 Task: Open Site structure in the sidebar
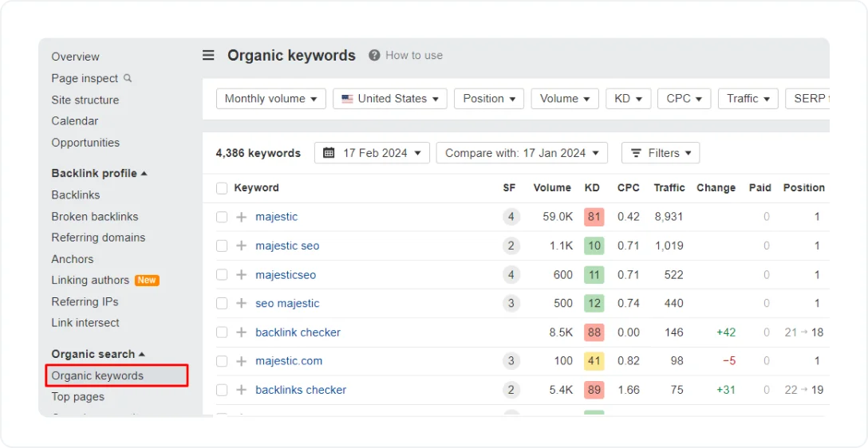coord(85,100)
